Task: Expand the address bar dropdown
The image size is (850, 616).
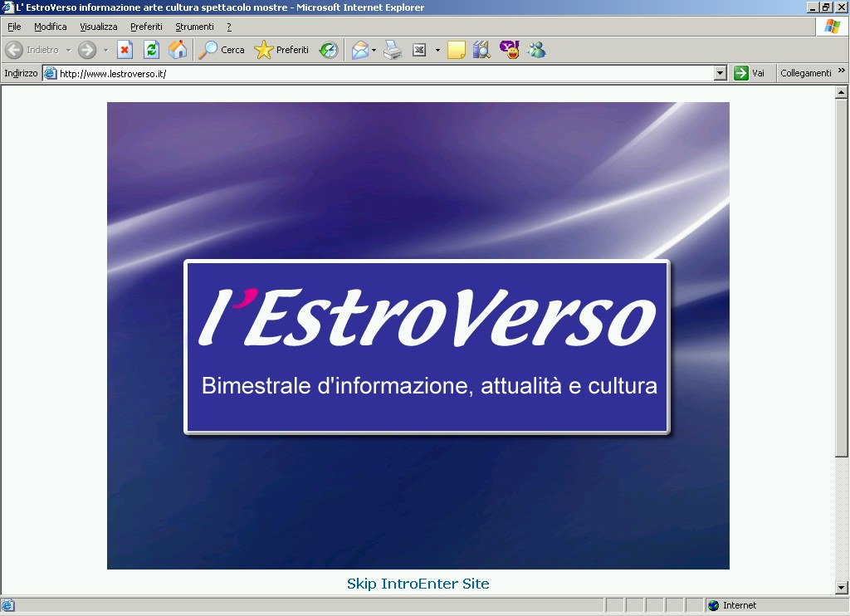Action: pos(720,73)
